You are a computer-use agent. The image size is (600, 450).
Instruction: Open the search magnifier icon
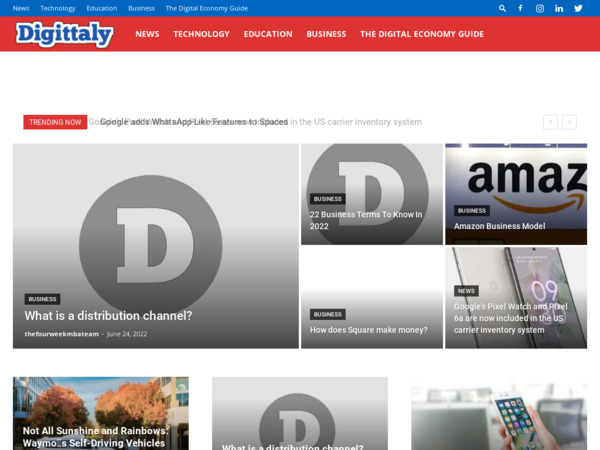[502, 8]
